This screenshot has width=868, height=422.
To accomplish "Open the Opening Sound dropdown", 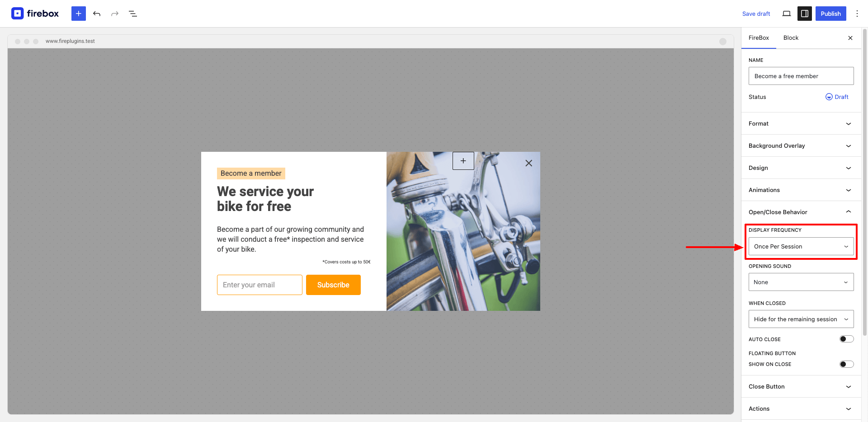I will (801, 282).
